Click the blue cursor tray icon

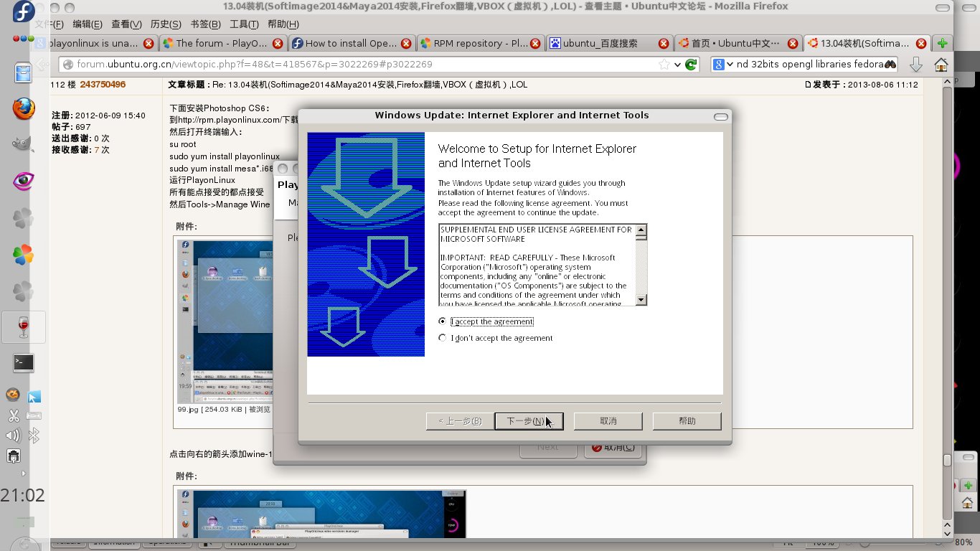(34, 396)
